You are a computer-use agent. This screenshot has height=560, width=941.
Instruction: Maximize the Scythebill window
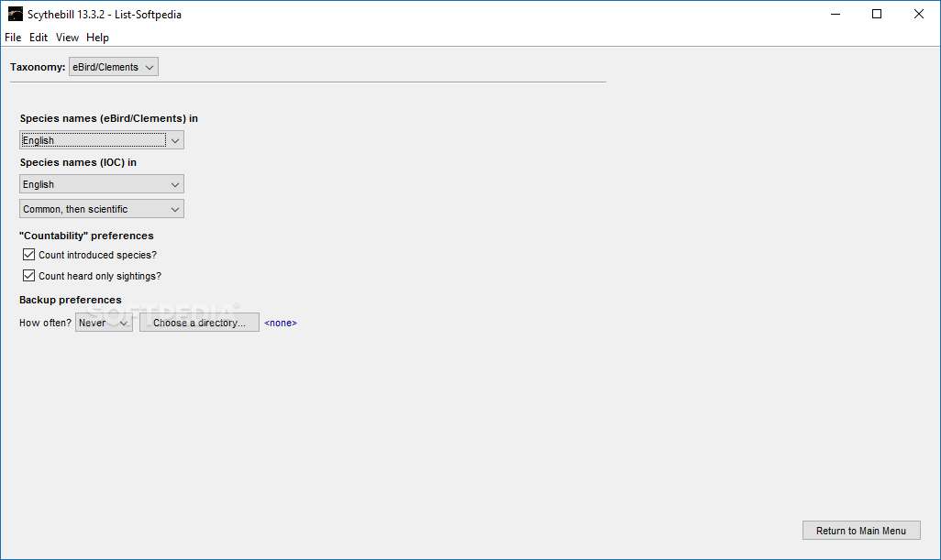pos(877,14)
